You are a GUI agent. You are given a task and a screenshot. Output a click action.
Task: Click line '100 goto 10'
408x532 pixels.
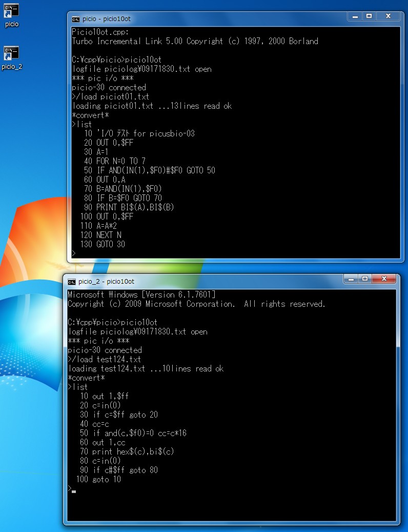[x=98, y=479]
